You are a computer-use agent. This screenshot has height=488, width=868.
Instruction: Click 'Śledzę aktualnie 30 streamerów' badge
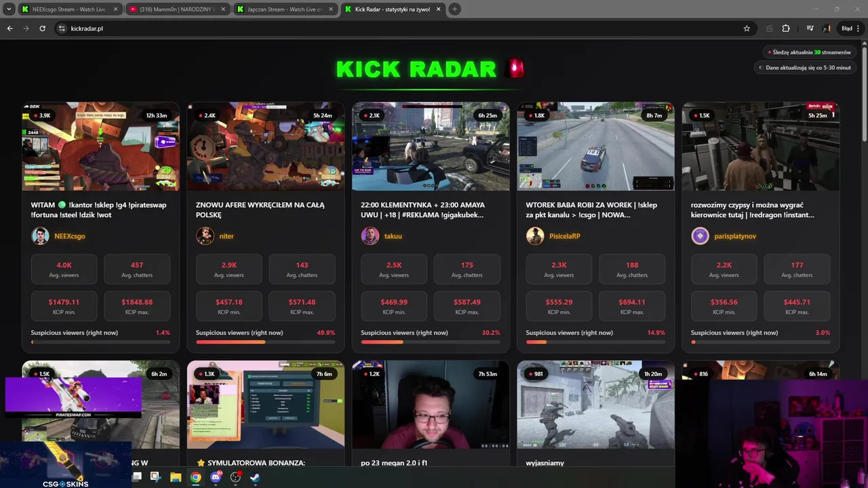810,52
